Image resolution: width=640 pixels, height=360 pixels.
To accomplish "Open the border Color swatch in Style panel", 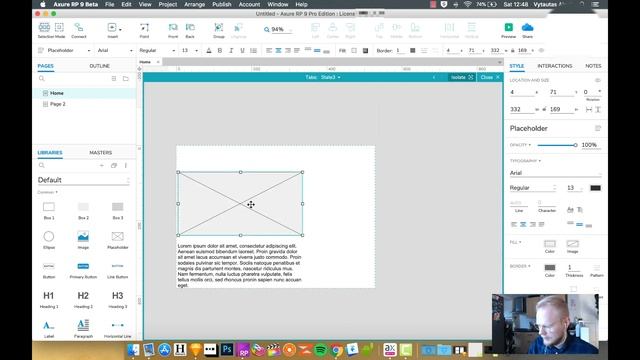I will [550, 268].
